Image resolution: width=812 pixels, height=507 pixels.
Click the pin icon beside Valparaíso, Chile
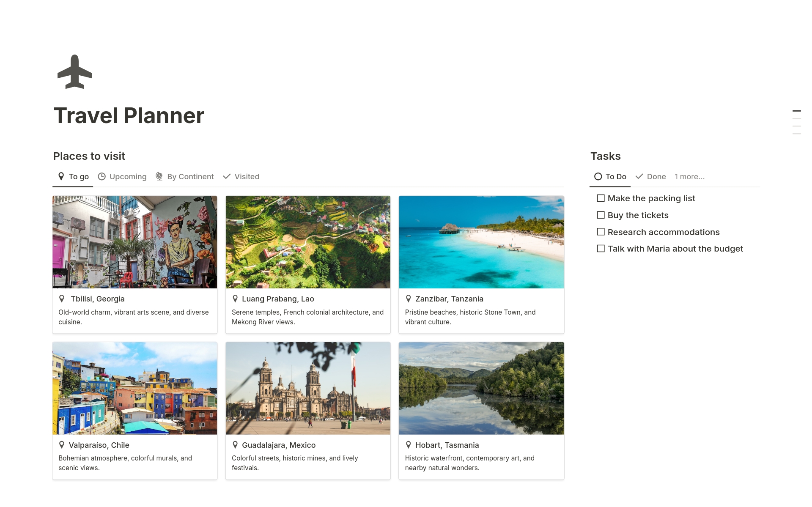point(62,445)
